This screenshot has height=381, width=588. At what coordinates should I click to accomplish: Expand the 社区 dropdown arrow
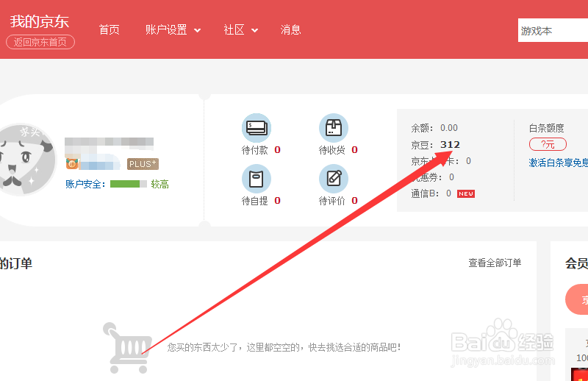click(x=254, y=30)
